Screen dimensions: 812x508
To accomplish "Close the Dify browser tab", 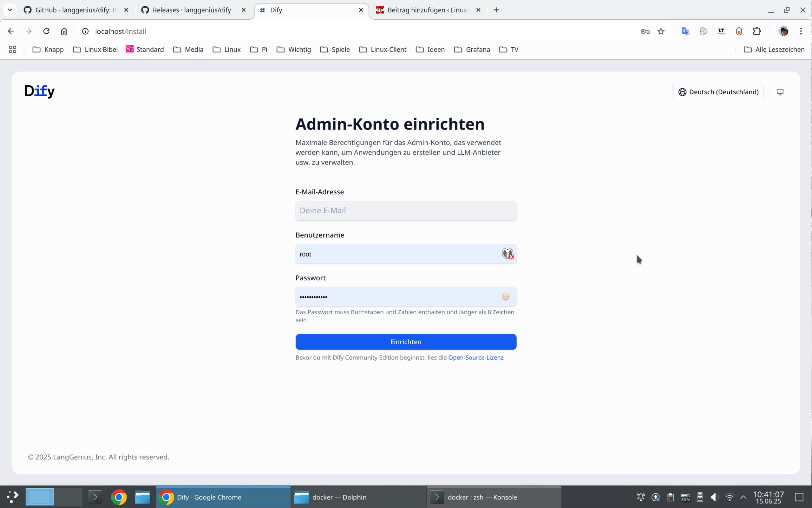I will (361, 10).
